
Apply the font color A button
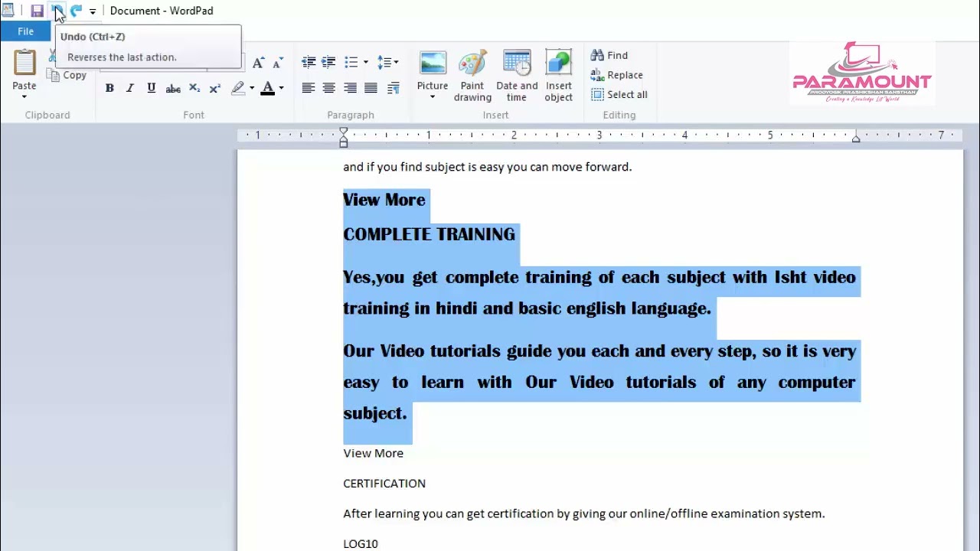(268, 88)
